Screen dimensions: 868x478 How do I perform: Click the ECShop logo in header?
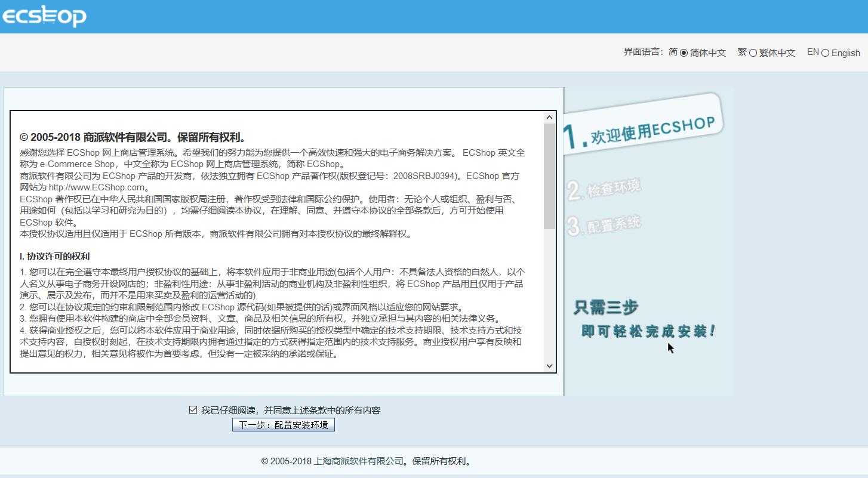click(x=44, y=16)
